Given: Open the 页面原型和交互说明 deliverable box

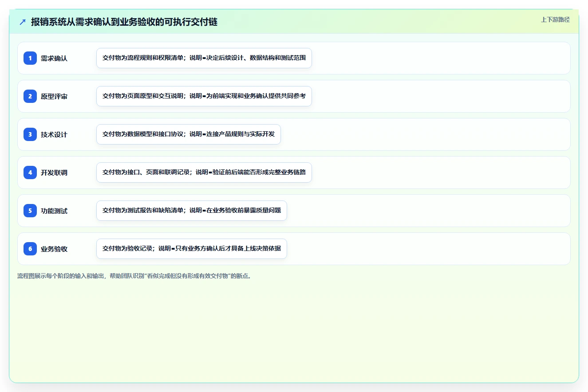Looking at the screenshot, I should (x=204, y=96).
